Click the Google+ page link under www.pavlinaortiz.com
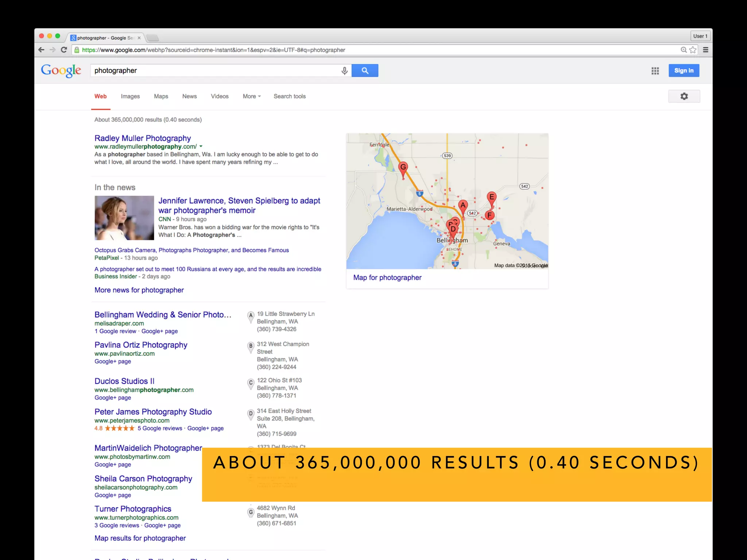747x560 pixels. 113,361
